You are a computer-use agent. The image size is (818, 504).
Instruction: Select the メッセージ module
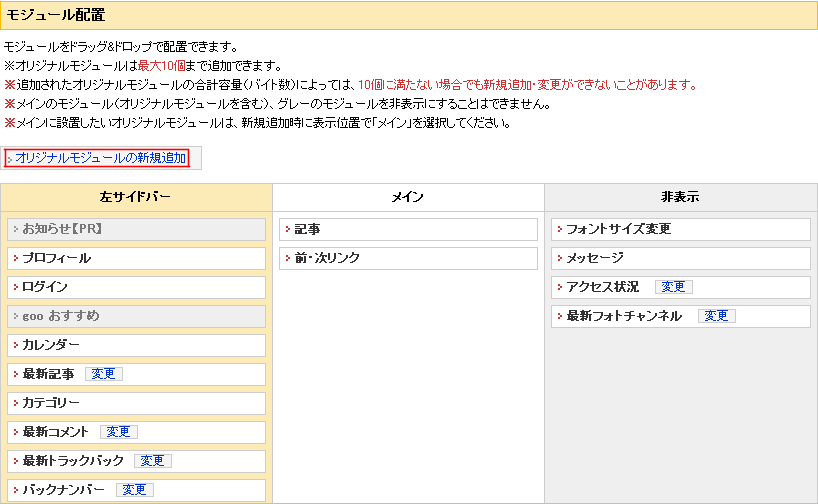[681, 259]
